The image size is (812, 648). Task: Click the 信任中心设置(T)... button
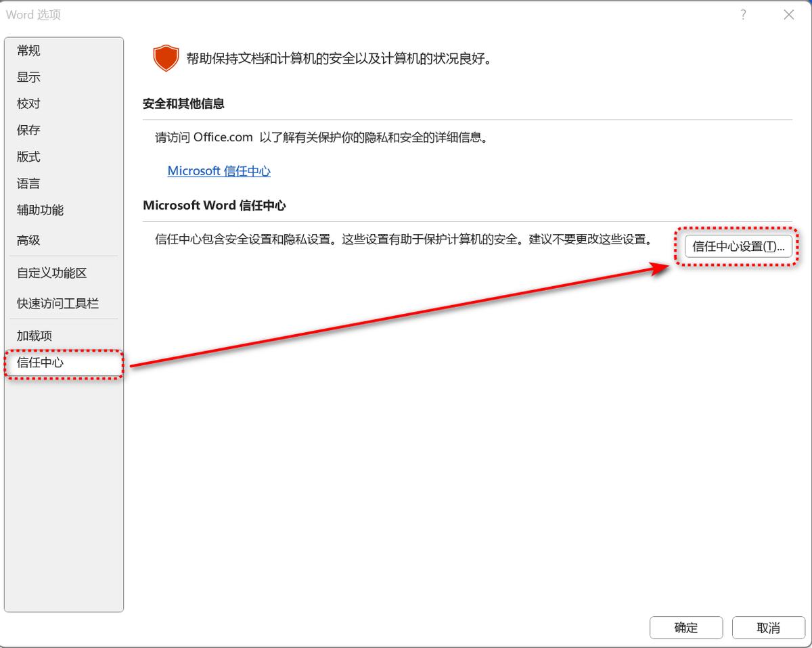point(738,246)
